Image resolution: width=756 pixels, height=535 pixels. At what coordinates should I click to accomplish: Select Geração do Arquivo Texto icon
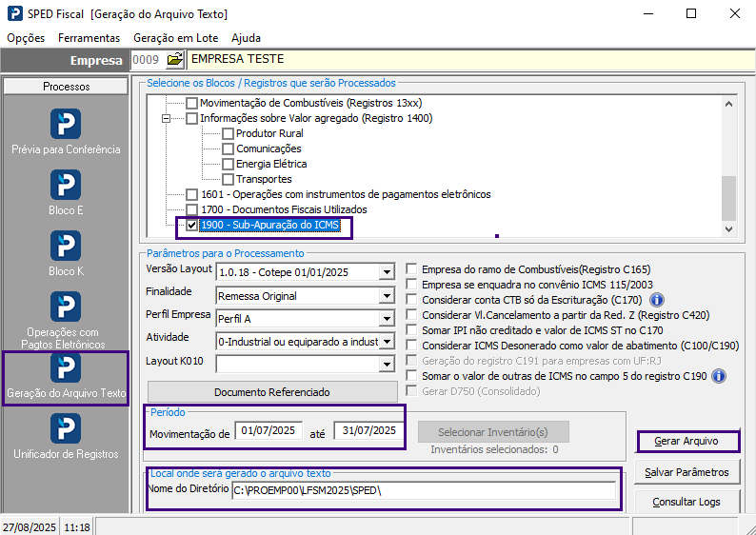[x=66, y=367]
